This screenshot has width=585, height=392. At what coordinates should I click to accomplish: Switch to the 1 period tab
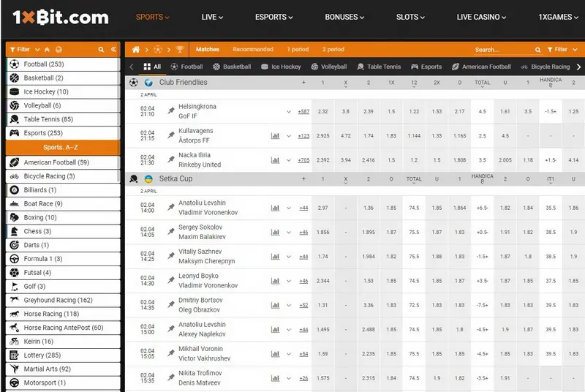tap(298, 49)
